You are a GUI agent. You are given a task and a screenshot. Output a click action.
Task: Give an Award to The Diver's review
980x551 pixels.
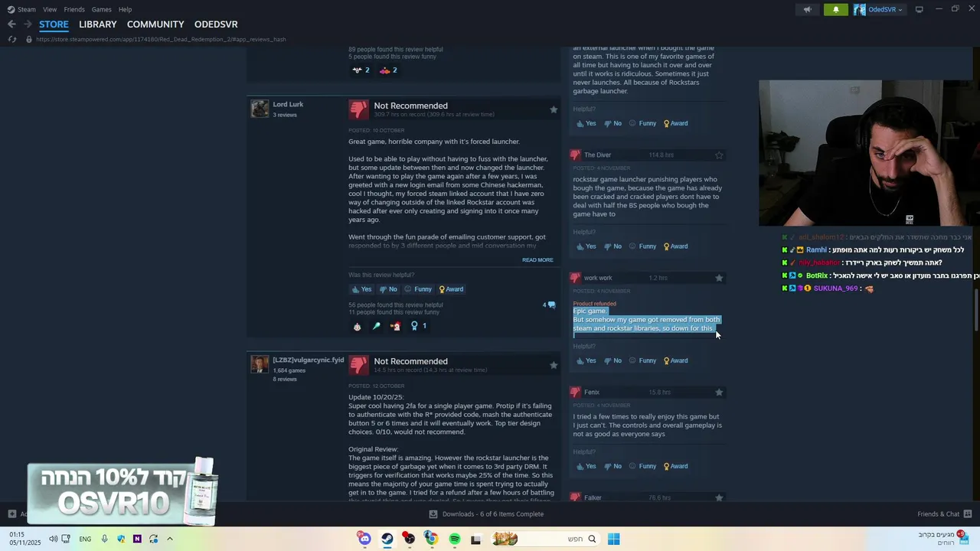coord(675,246)
